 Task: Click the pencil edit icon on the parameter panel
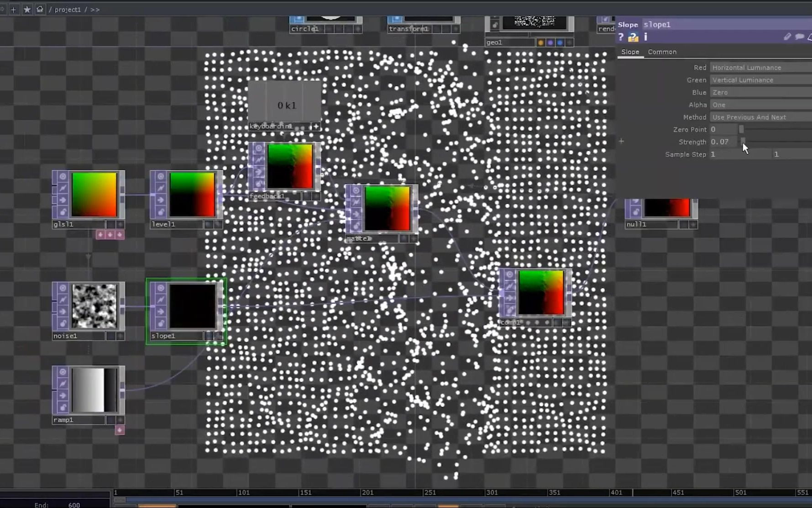click(787, 37)
